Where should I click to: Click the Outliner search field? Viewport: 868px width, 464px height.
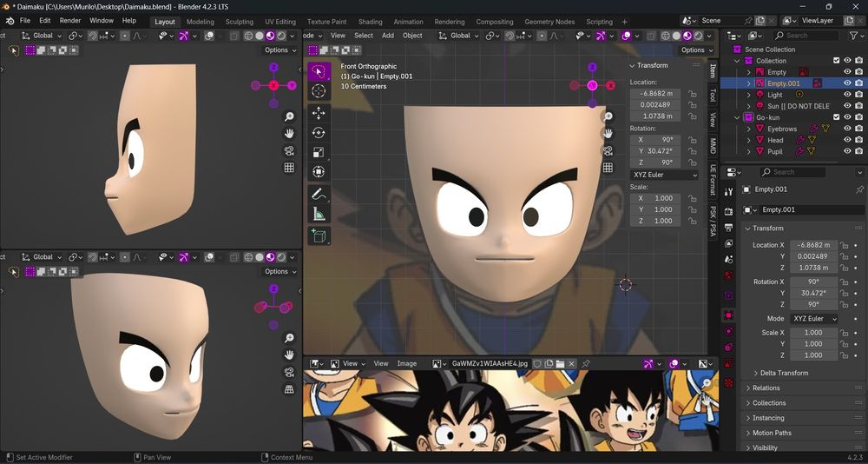(806, 36)
